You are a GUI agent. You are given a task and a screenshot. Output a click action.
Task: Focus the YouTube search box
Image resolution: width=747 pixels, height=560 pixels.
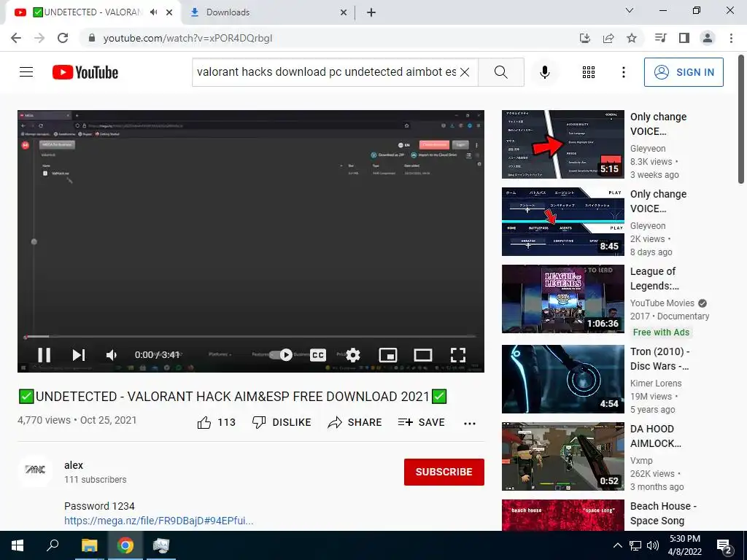326,72
